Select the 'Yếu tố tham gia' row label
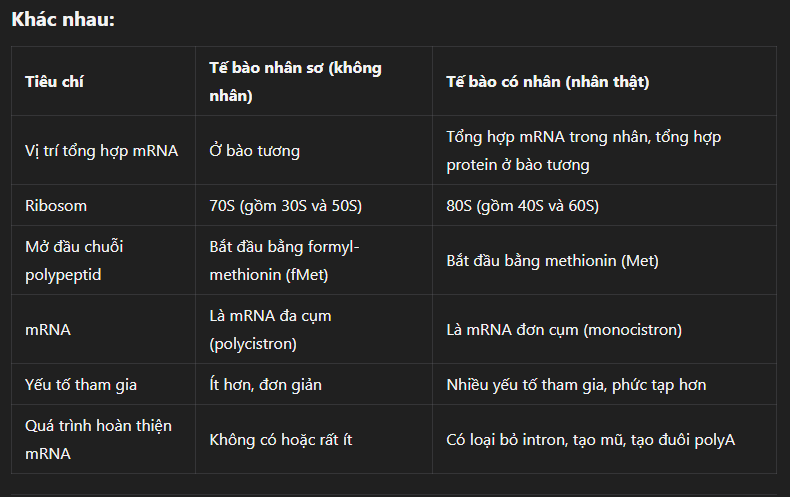 point(81,385)
